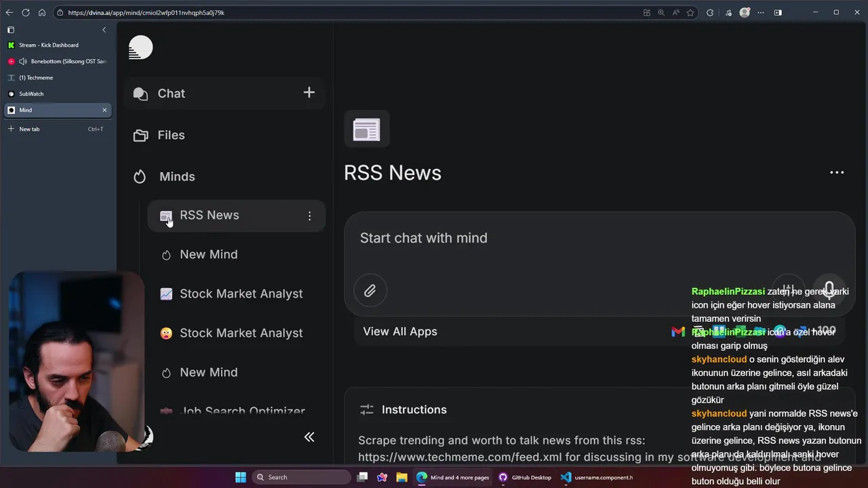
Task: Click the microphone voice input icon
Action: click(829, 289)
